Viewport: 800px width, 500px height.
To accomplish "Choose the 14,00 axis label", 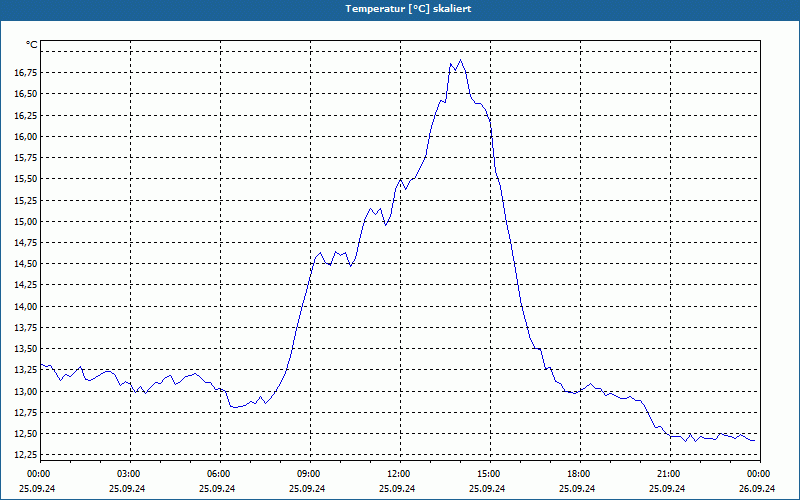I will coord(26,307).
